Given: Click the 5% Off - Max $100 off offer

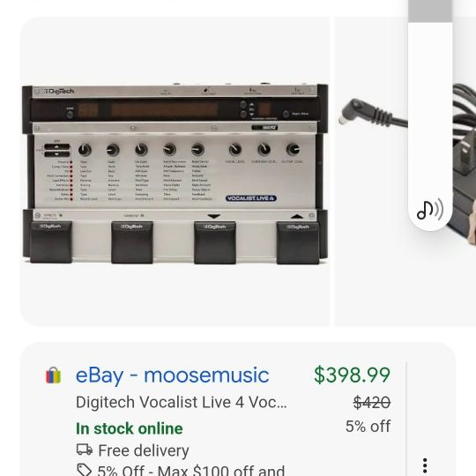Looking at the screenshot, I should pyautogui.click(x=191, y=470).
